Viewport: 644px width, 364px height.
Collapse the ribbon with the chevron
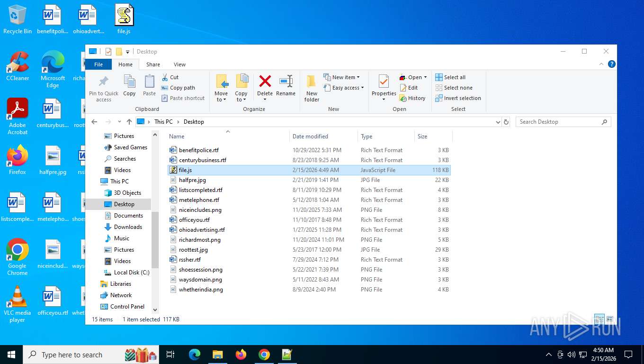click(602, 64)
